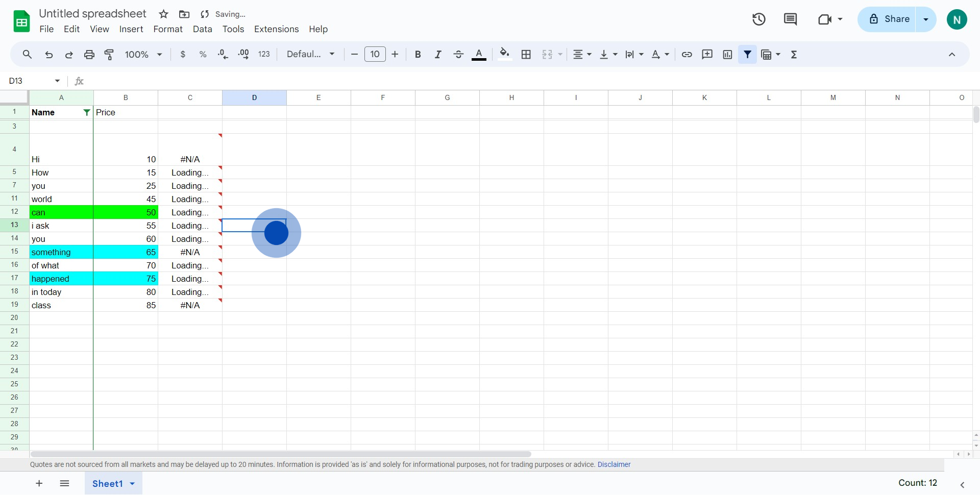This screenshot has height=495, width=980.
Task: Open the Google Sheets home icon
Action: click(x=21, y=21)
